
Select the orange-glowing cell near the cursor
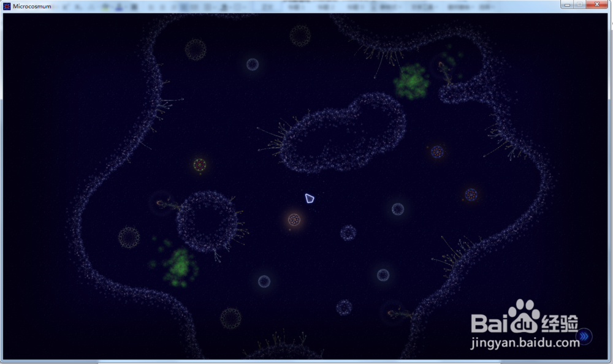coord(294,220)
